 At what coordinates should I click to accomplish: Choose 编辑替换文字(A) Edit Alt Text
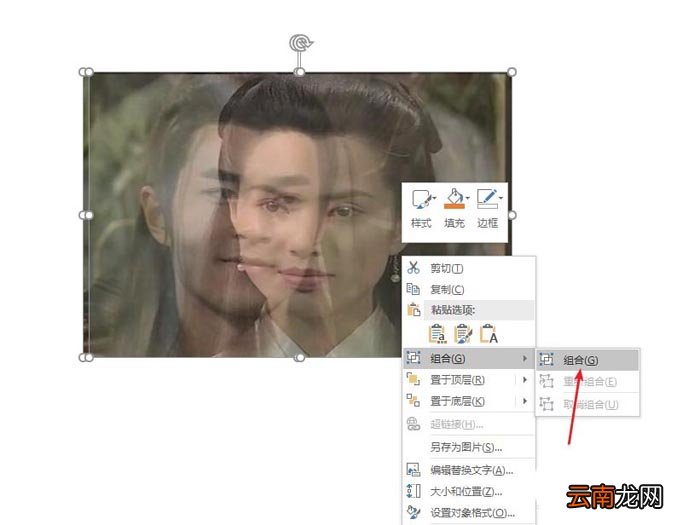coord(469,470)
